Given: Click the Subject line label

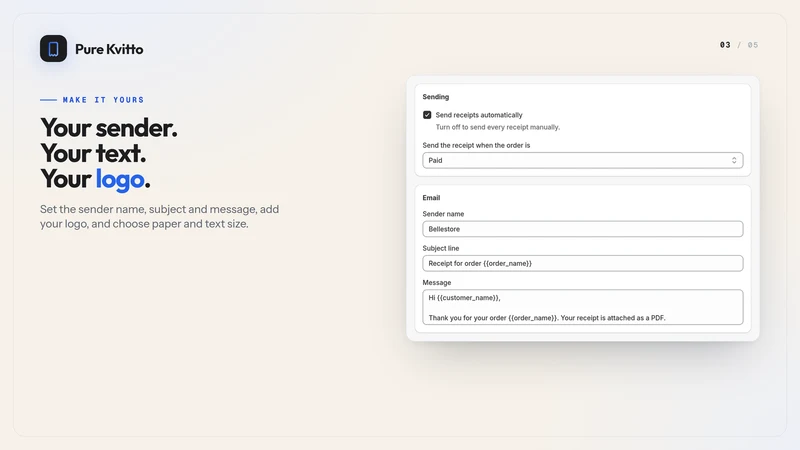Looking at the screenshot, I should 441,248.
